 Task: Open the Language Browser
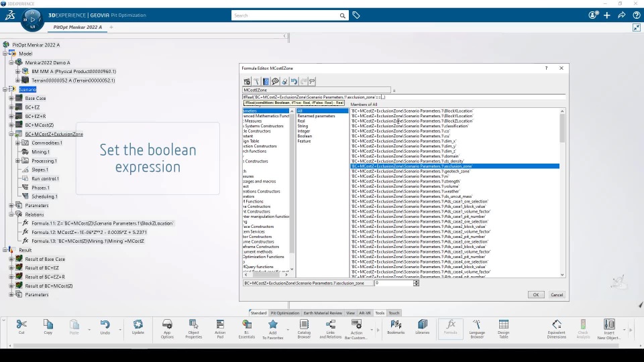(x=477, y=329)
